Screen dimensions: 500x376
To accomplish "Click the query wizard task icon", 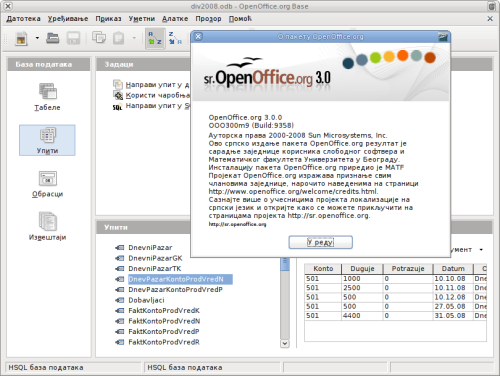I will coord(118,95).
